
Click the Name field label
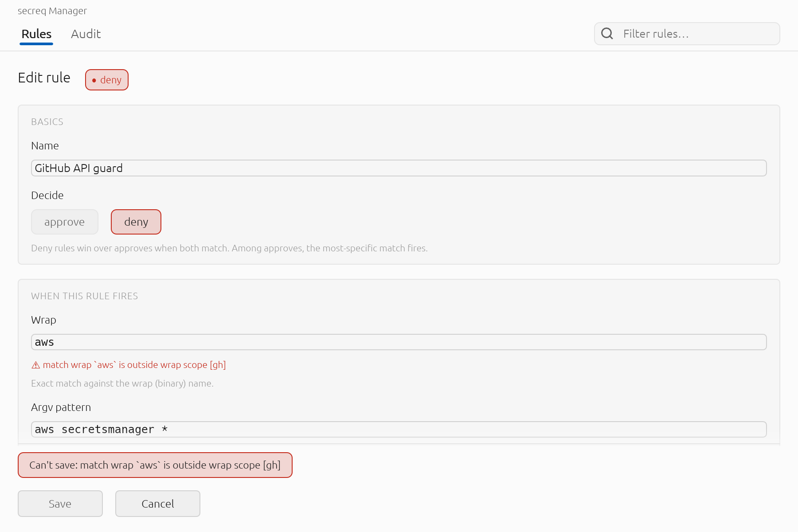click(x=45, y=146)
